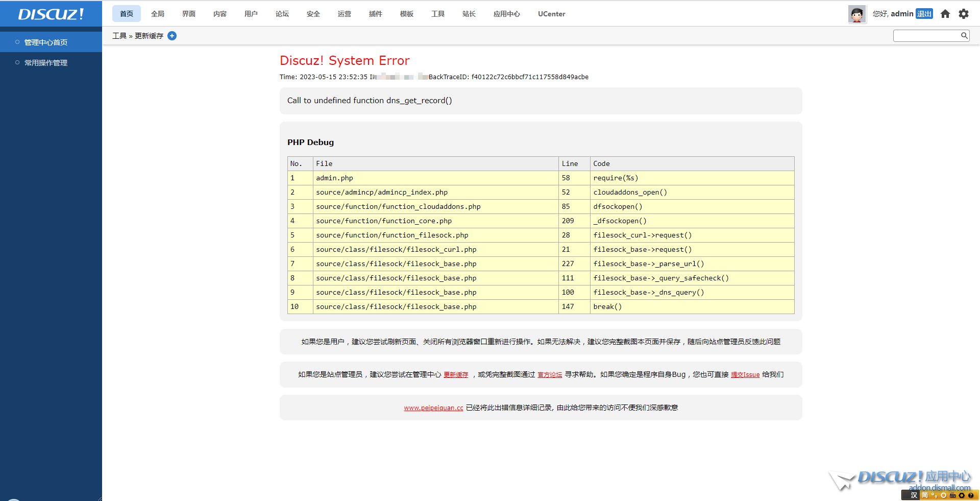Open the site home page via the house icon
Screen dimensions: 980x501
tap(945, 14)
